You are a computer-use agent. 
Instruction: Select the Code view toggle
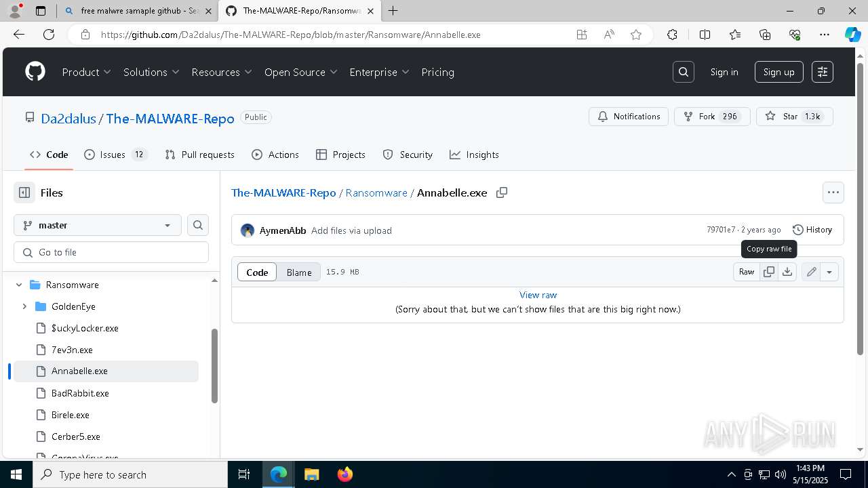(257, 272)
